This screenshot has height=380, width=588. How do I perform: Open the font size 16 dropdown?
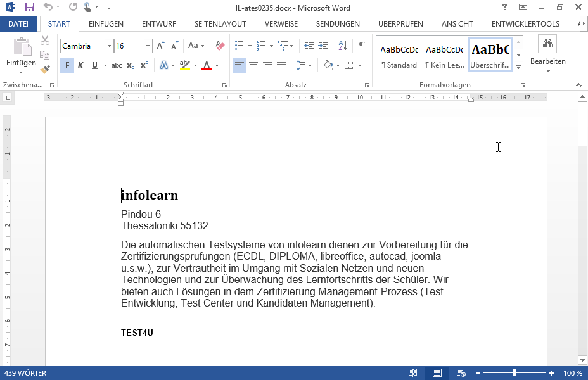pos(148,46)
